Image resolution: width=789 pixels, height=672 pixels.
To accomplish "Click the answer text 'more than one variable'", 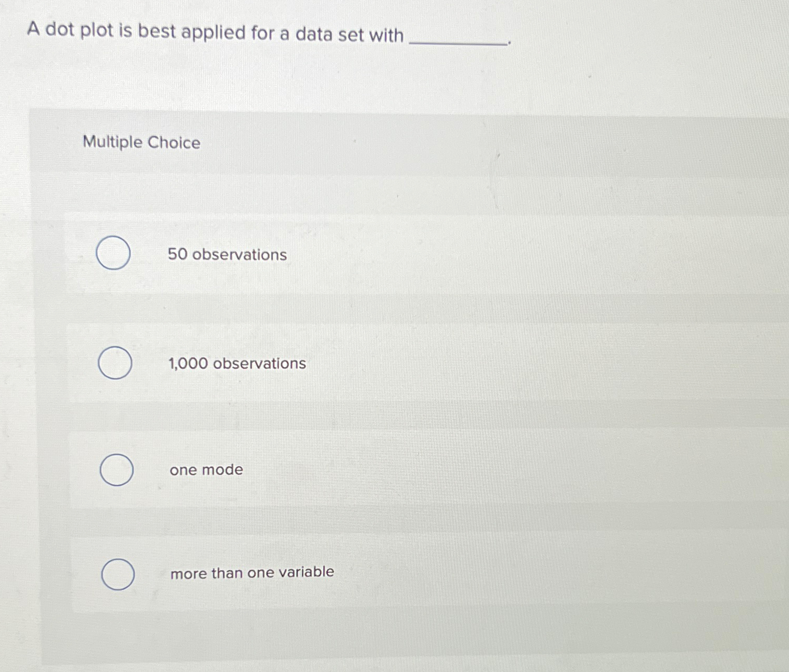I will pyautogui.click(x=253, y=573).
